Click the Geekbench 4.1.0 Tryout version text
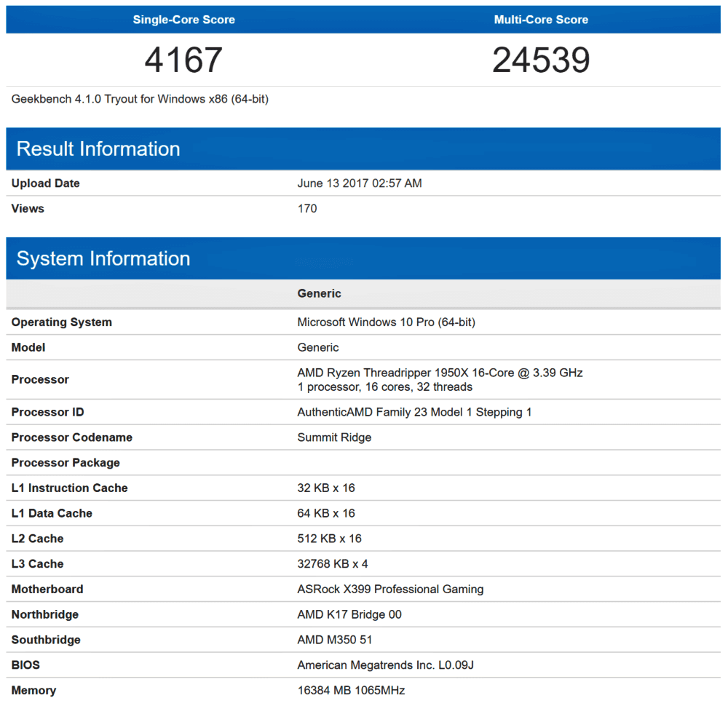 (x=140, y=99)
